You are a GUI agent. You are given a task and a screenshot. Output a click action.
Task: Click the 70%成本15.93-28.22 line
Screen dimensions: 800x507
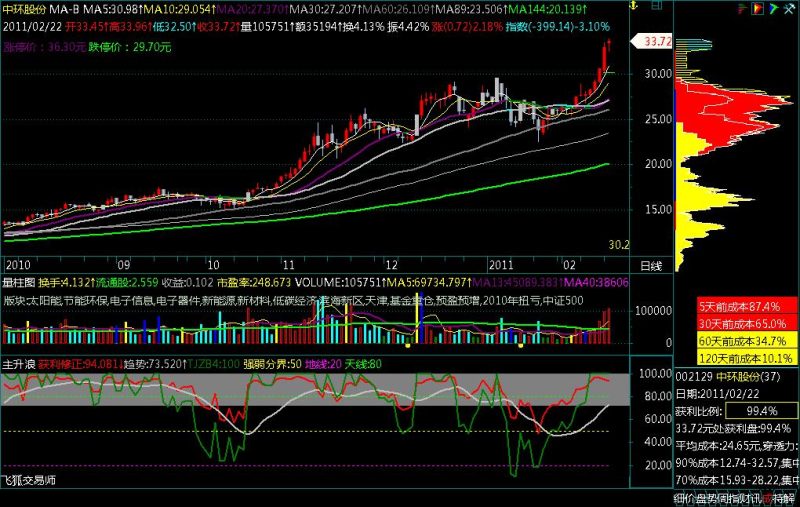click(737, 480)
